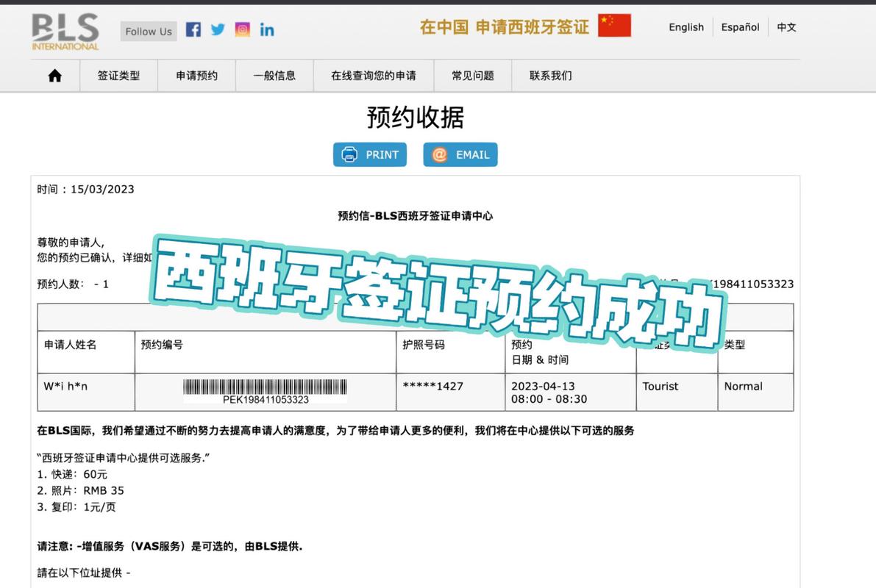Click the 预约信-BLS西班牙签证申请中心 heading
Image resolution: width=876 pixels, height=588 pixels.
(415, 215)
